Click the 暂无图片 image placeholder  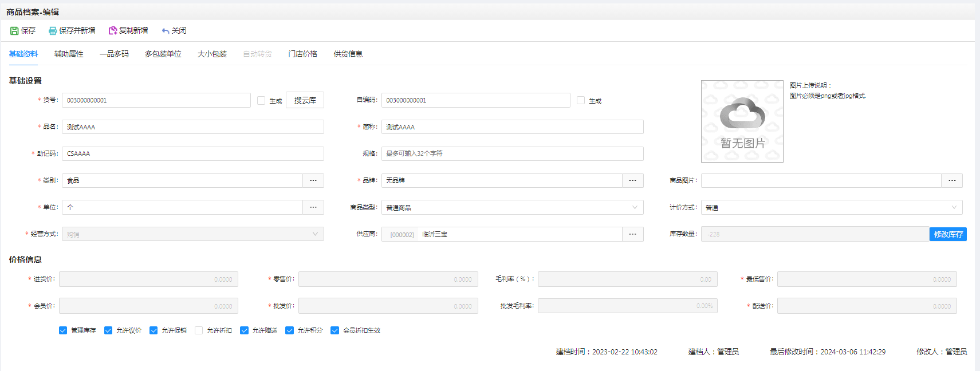[742, 121]
